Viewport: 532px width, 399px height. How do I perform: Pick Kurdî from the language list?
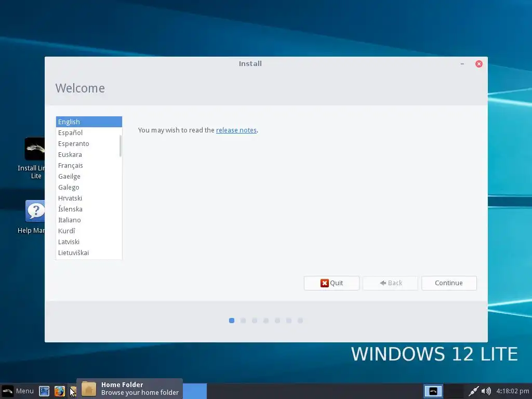coord(89,231)
